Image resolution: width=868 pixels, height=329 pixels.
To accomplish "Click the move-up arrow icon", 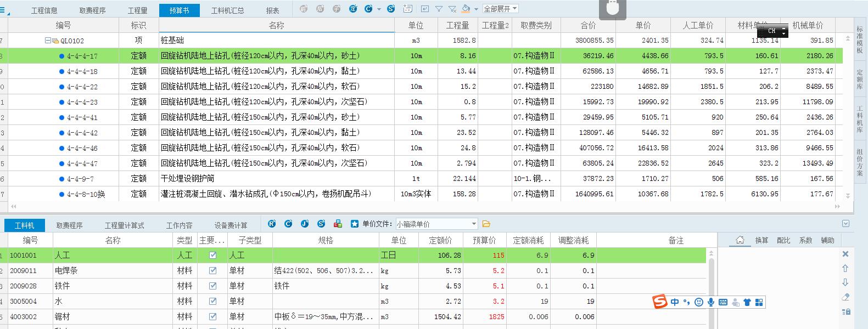I will 845,268.
